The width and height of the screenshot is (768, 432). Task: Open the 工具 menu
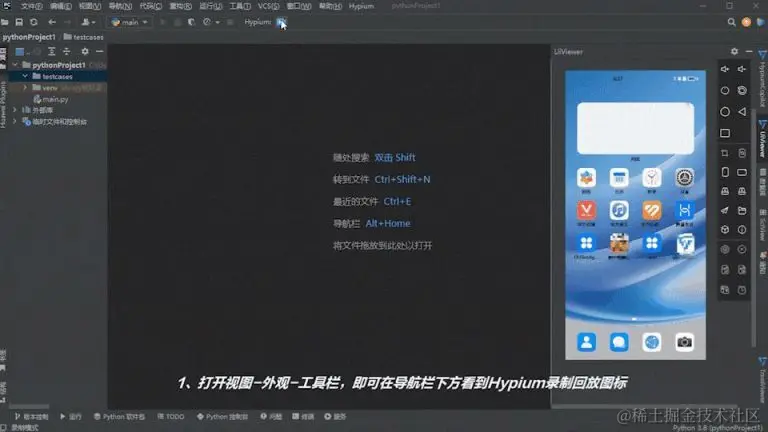(240, 6)
